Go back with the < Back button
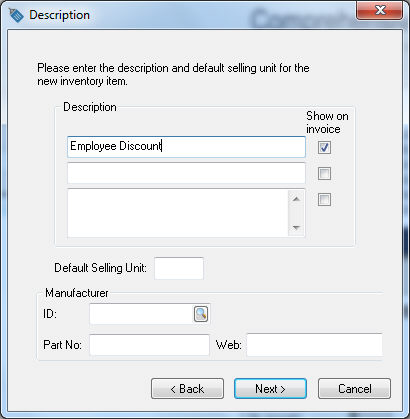 tap(187, 389)
